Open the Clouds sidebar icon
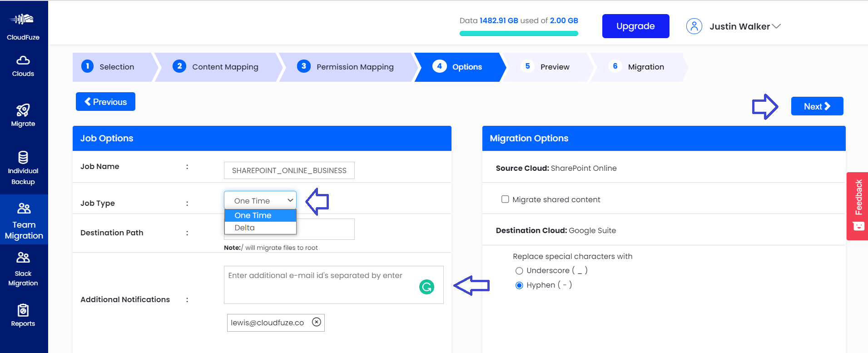Viewport: 868px width, 353px height. (23, 66)
